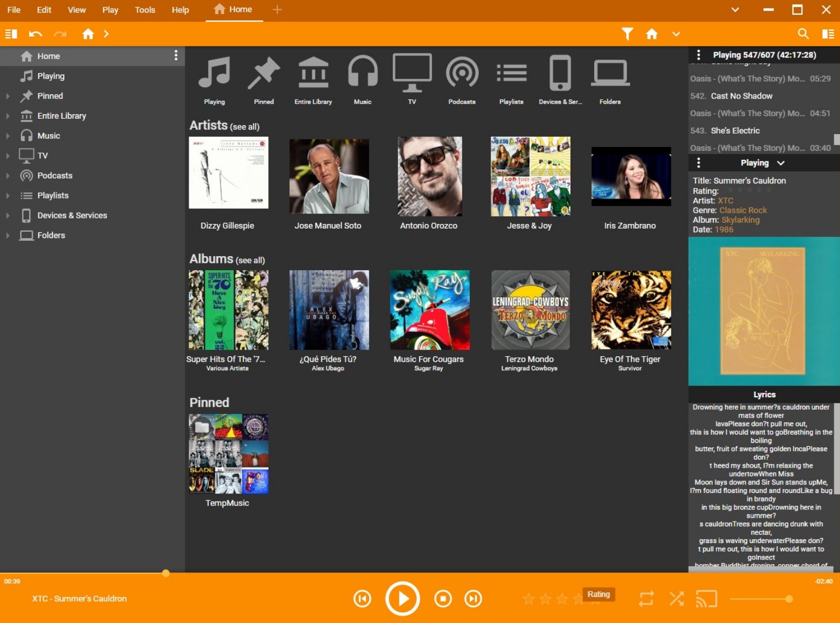
Task: Enable repeat mode
Action: (646, 598)
